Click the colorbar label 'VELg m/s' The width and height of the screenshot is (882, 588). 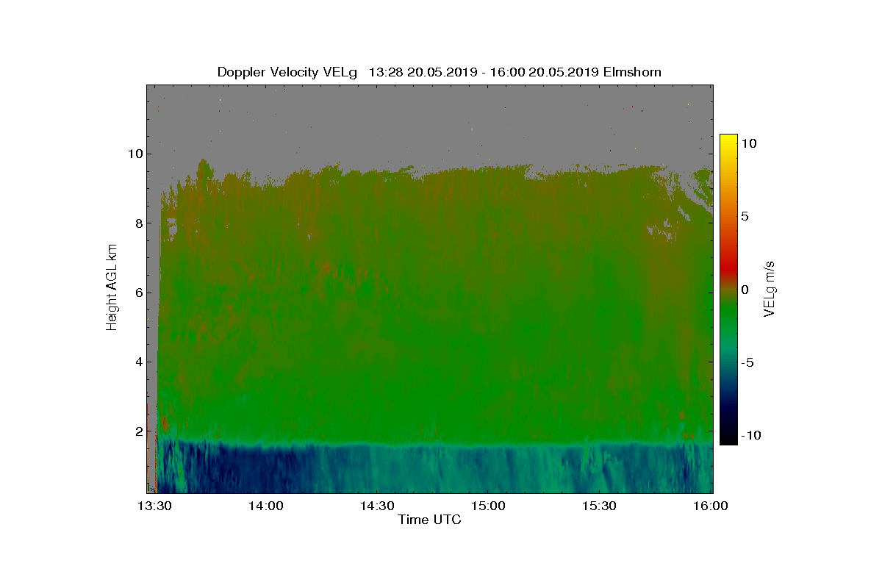[770, 290]
